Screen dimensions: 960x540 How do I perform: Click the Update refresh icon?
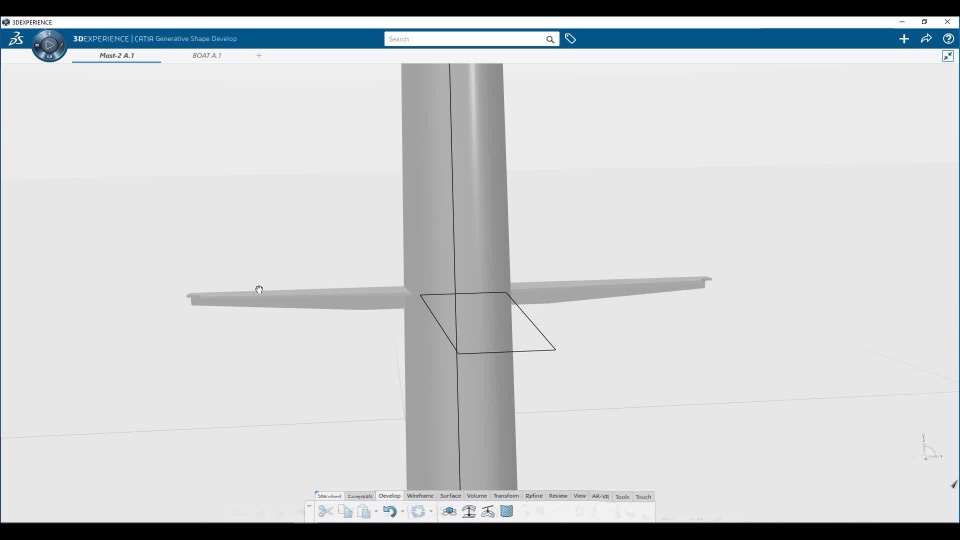(418, 511)
